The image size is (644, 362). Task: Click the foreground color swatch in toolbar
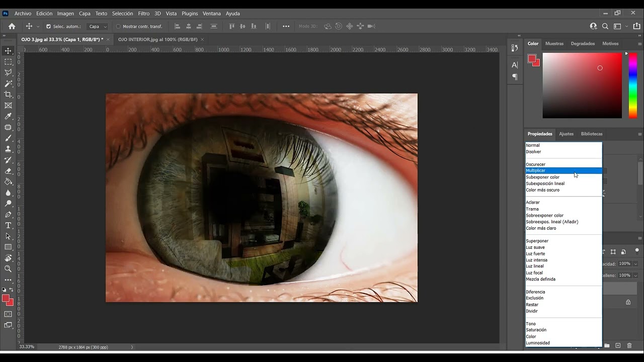pyautogui.click(x=6, y=299)
